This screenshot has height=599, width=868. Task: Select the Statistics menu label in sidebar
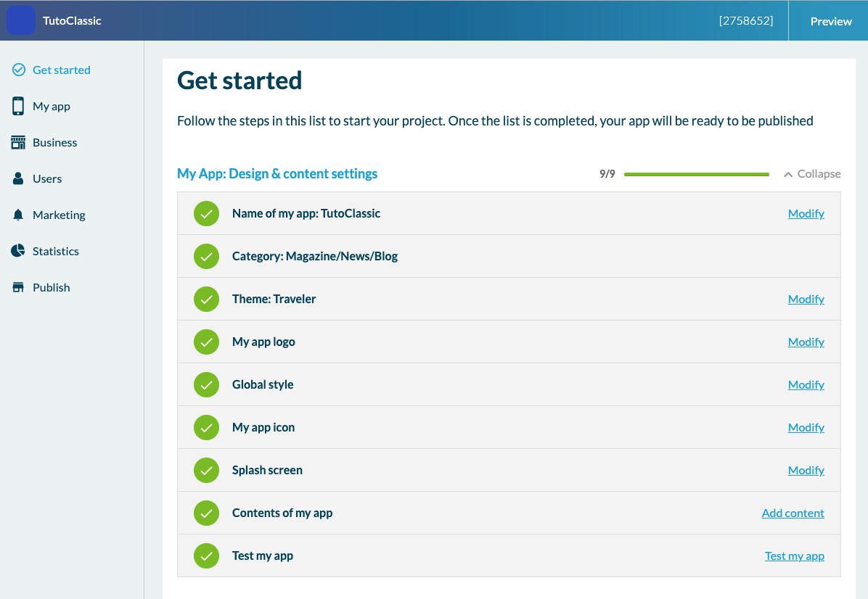pos(56,252)
